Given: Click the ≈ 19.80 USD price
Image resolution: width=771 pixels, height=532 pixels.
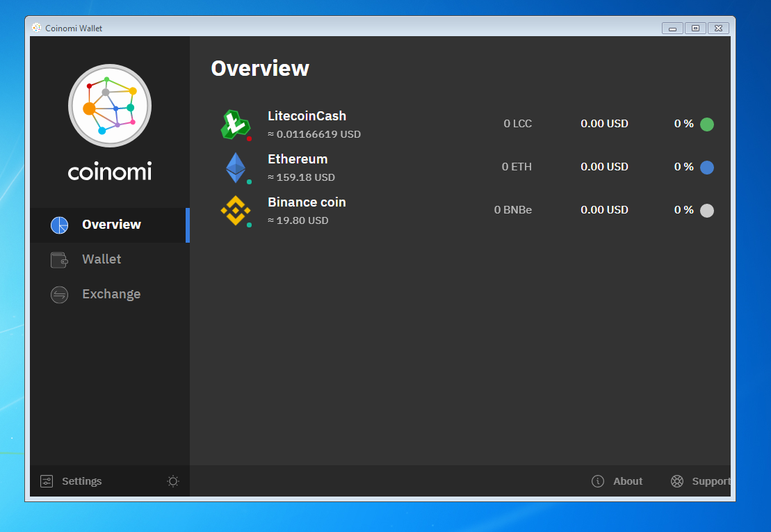Looking at the screenshot, I should pyautogui.click(x=298, y=220).
